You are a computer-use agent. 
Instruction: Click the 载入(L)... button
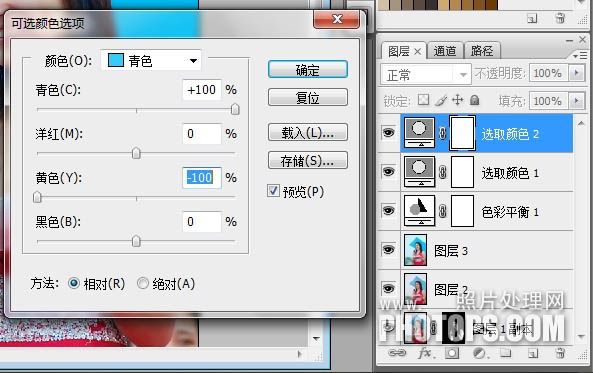tap(307, 132)
